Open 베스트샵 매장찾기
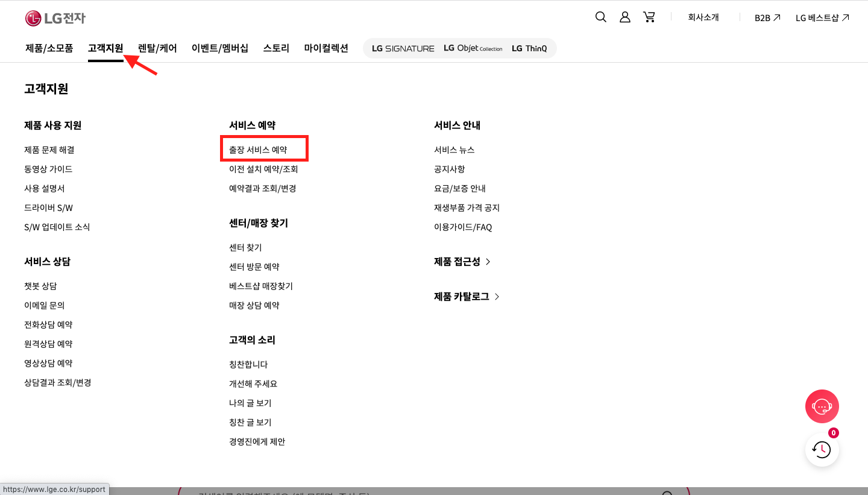This screenshot has height=495, width=868. [x=261, y=286]
